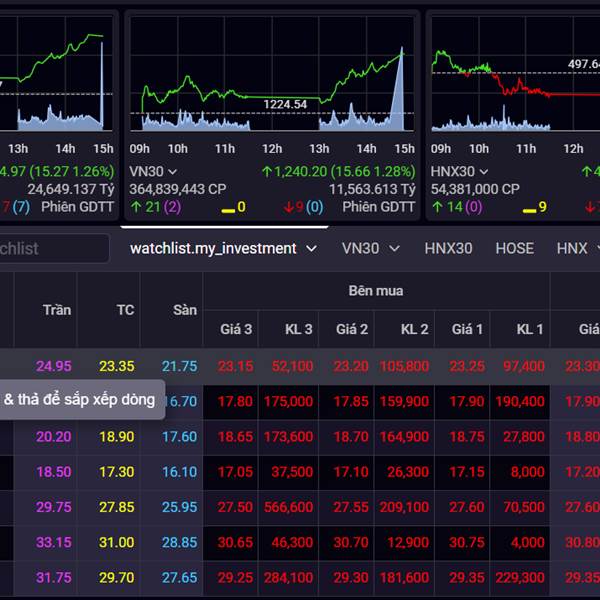Click the VN30 intraday chart
The width and height of the screenshot is (600, 600).
[x=272, y=74]
